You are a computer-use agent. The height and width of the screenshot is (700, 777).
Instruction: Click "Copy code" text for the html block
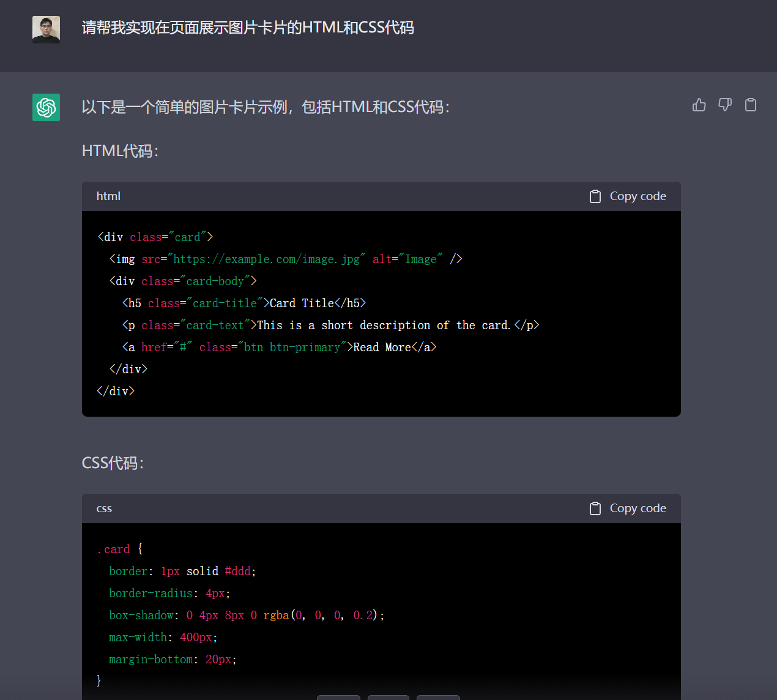(638, 196)
